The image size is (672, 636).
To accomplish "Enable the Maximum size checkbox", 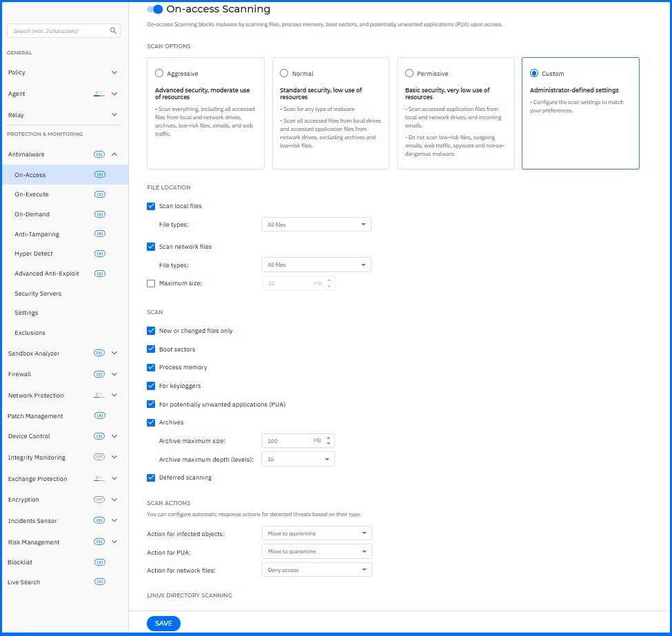I will (x=151, y=283).
